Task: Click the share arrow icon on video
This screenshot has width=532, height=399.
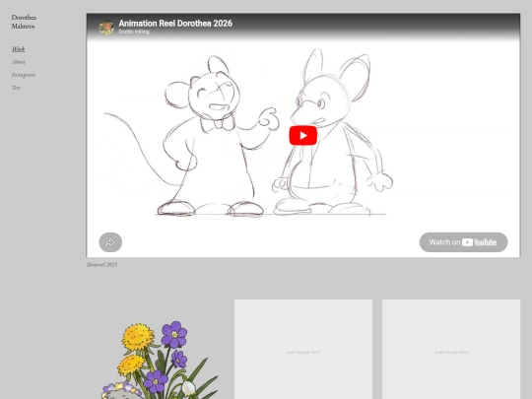Action: [x=110, y=242]
